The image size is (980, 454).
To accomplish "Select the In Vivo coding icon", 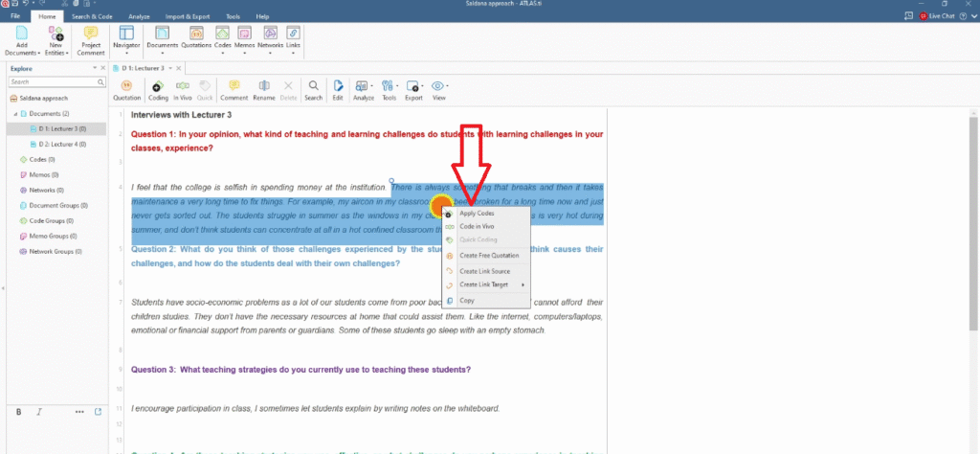I will coord(183,89).
